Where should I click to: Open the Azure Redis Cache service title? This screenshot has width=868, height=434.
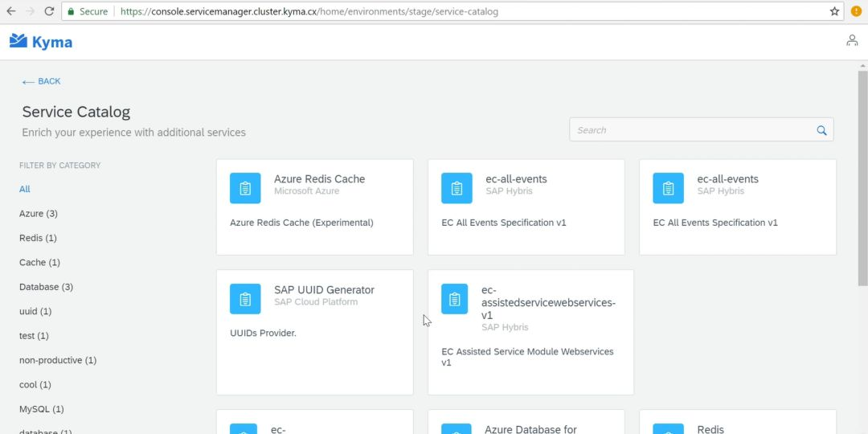319,178
